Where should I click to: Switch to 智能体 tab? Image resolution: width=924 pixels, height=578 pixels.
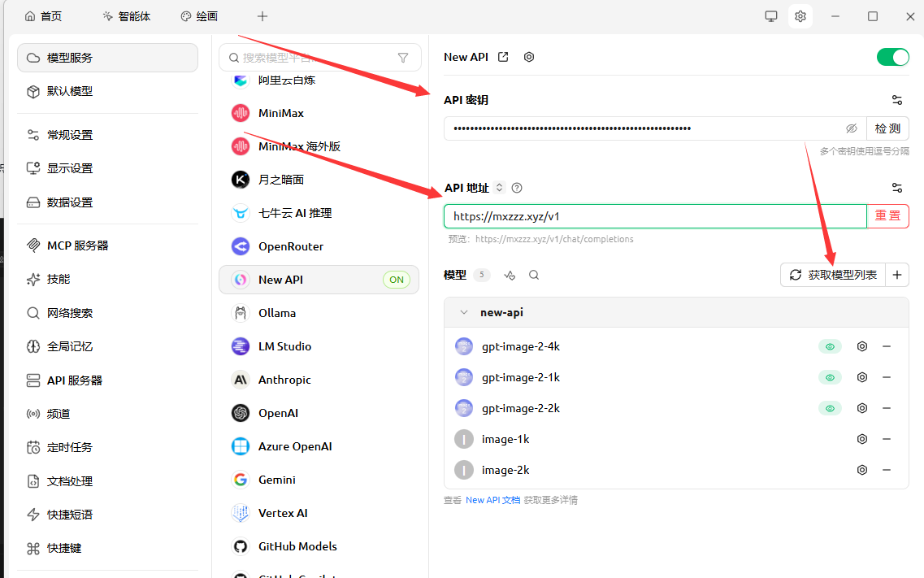[x=127, y=16]
